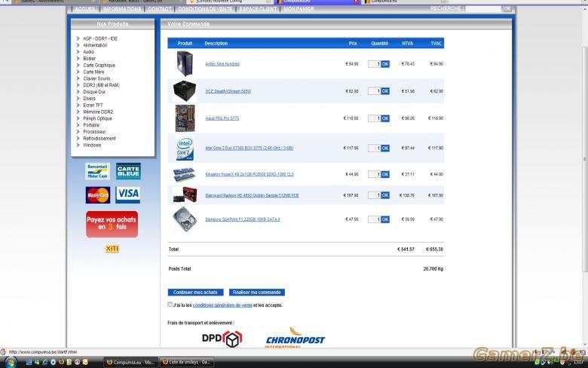Open the MON PANIER menu item

point(299,9)
